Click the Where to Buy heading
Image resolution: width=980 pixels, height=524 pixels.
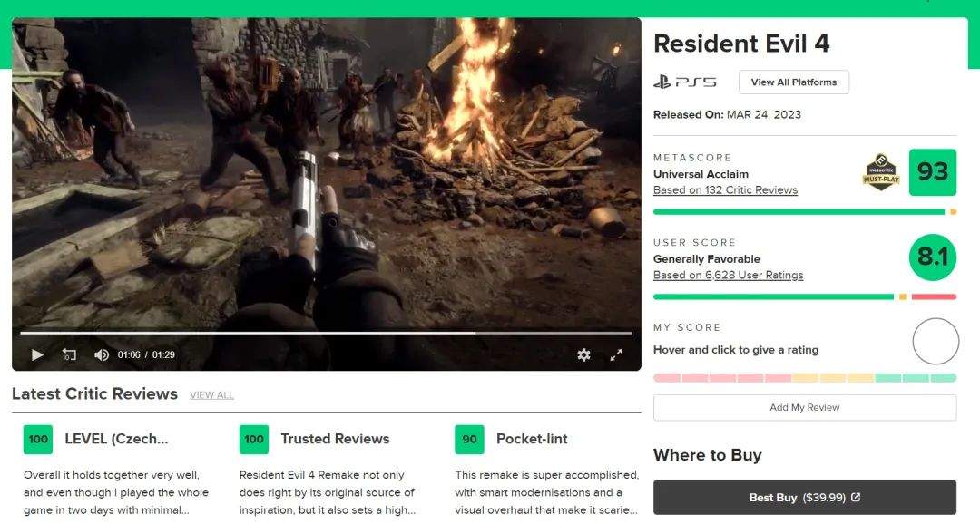(x=708, y=455)
